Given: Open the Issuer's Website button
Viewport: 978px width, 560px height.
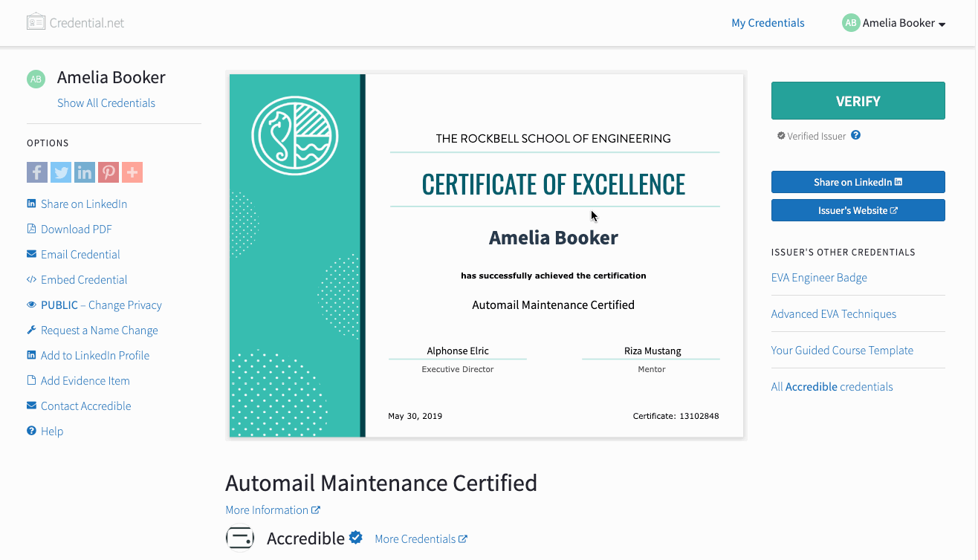Looking at the screenshot, I should (858, 210).
